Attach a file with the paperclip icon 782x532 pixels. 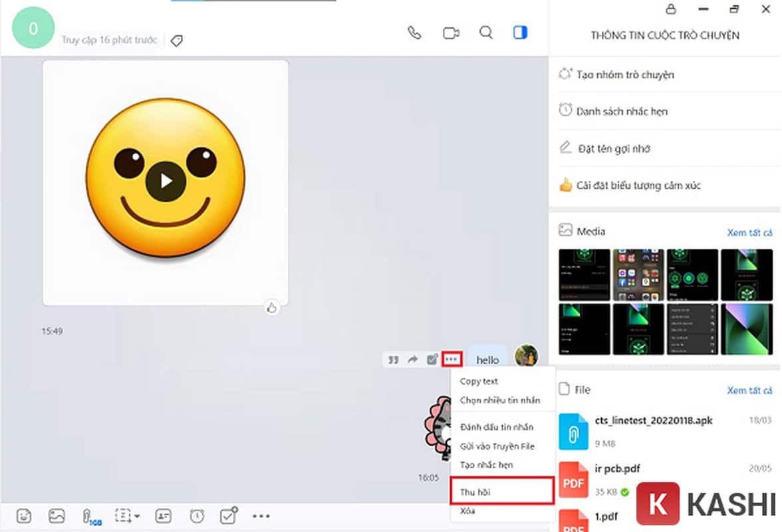point(87,516)
